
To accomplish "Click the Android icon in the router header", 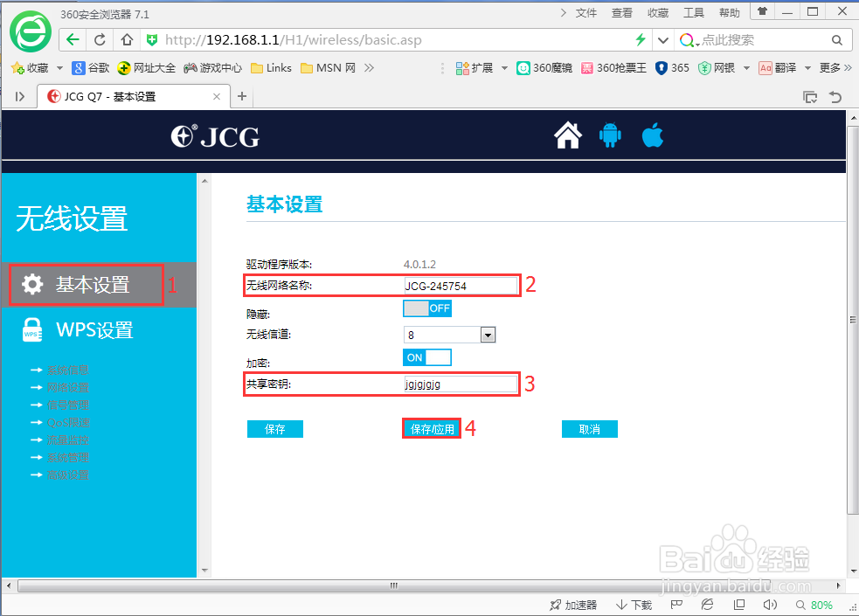I will tap(610, 135).
